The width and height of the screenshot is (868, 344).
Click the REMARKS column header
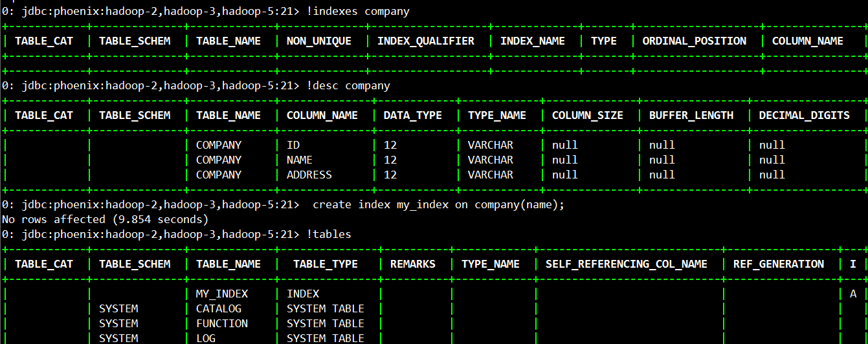[x=412, y=264]
